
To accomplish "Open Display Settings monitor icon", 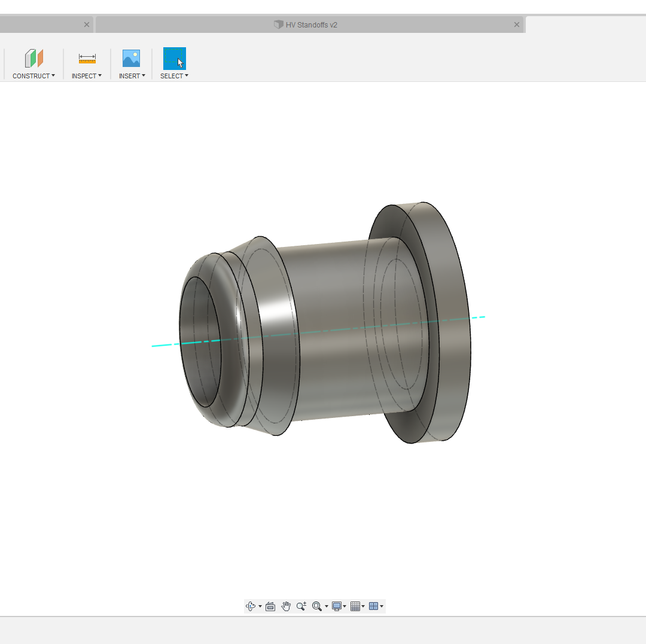I will (x=337, y=606).
